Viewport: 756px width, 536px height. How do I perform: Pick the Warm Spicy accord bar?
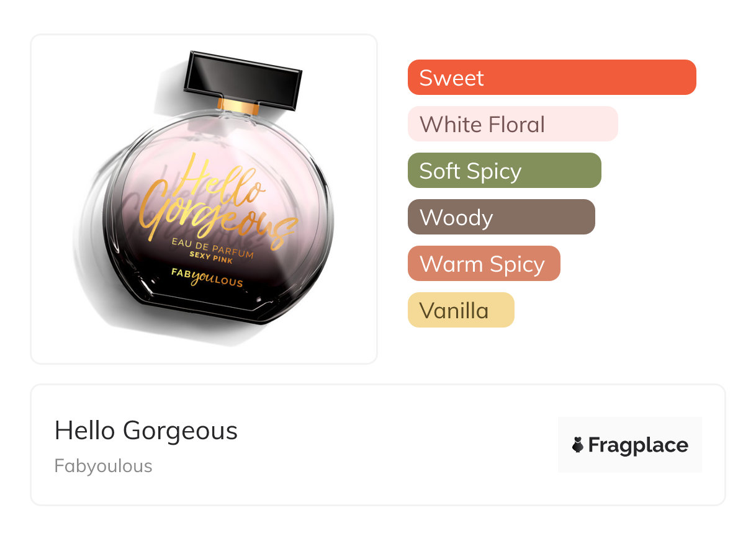pos(484,264)
